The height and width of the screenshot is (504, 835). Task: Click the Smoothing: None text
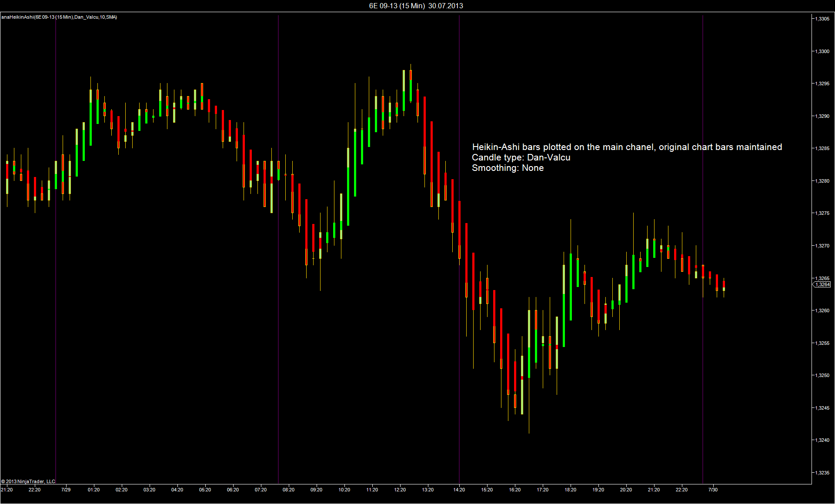508,168
